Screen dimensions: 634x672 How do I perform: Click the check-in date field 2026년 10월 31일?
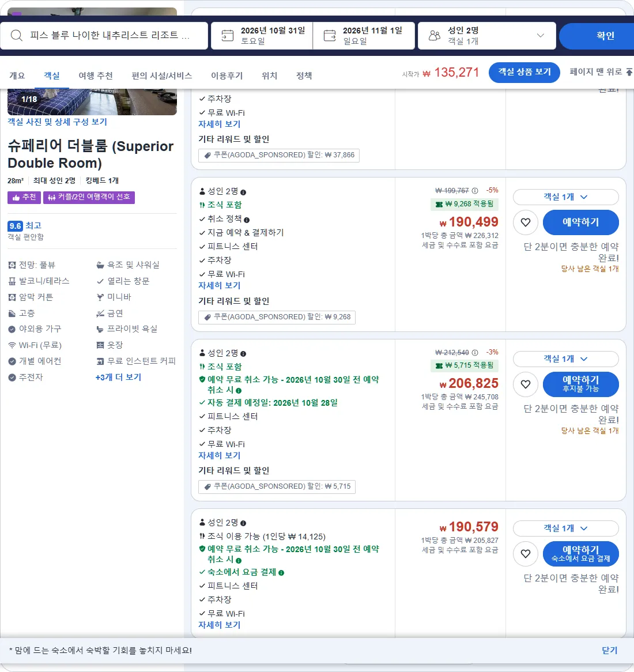[262, 36]
